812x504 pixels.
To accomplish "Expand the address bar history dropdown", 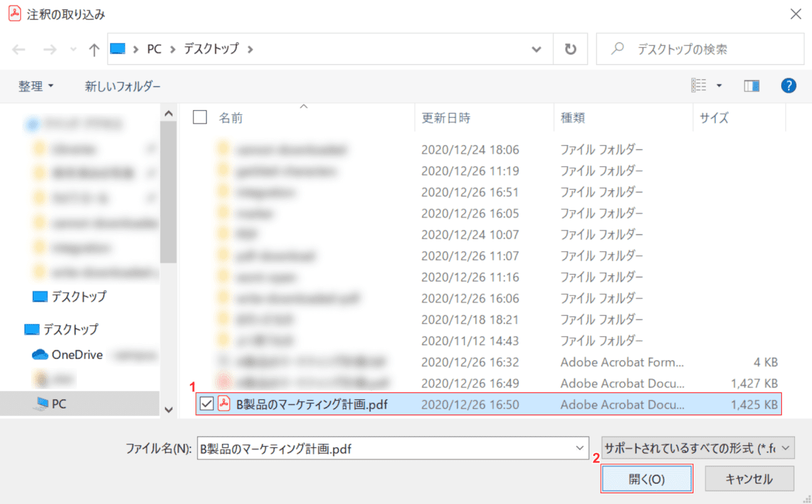I will 537,49.
